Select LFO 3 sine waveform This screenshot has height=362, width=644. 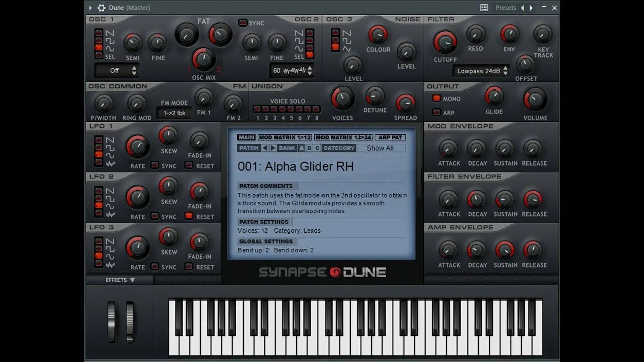(x=99, y=256)
